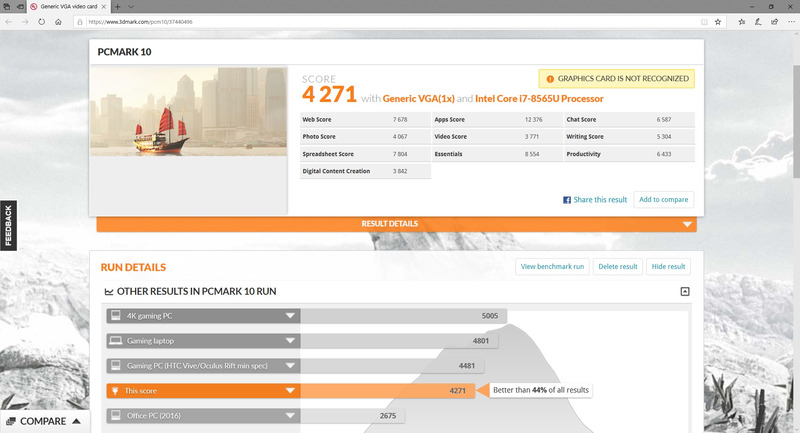Image resolution: width=800 pixels, height=433 pixels.
Task: Click the warning exclamation icon
Action: coord(550,79)
